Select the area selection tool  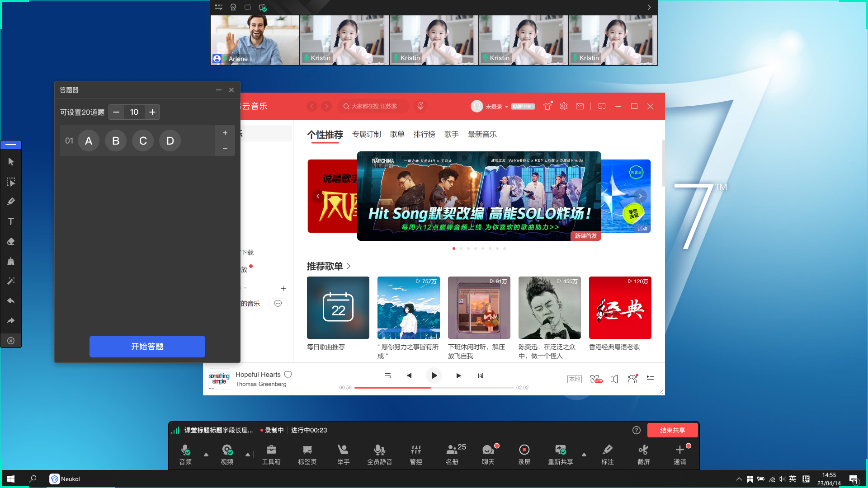[x=11, y=182]
